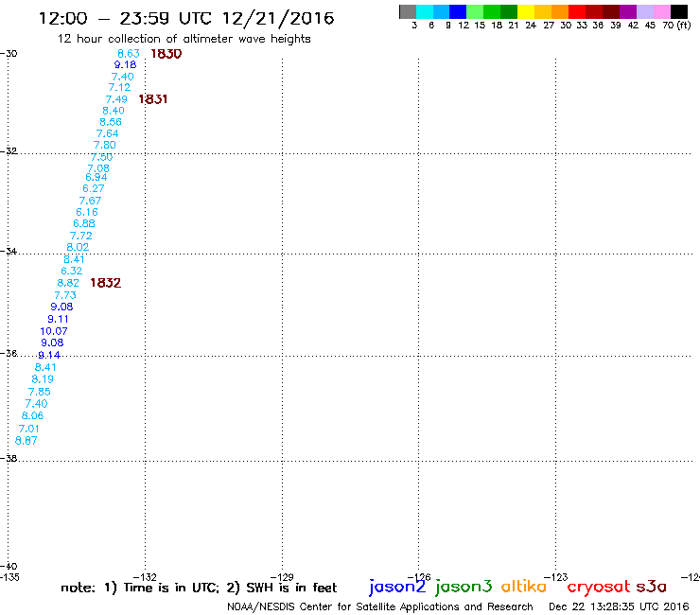Click the 8.56 wave height reading

[111, 122]
